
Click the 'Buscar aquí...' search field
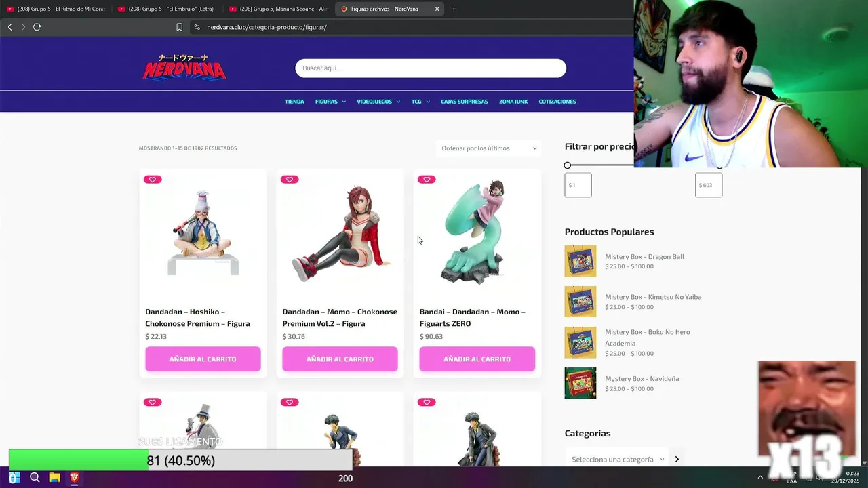click(431, 68)
